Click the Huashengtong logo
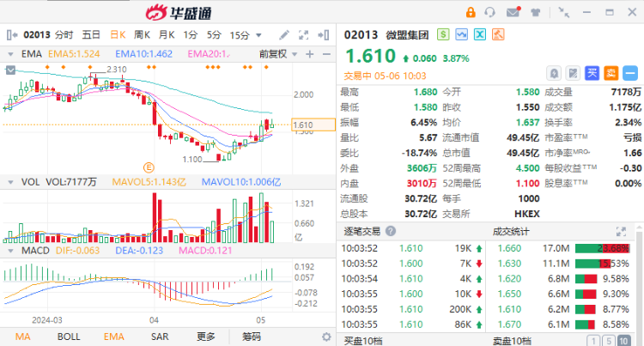This screenshot has height=346, width=644. click(179, 13)
